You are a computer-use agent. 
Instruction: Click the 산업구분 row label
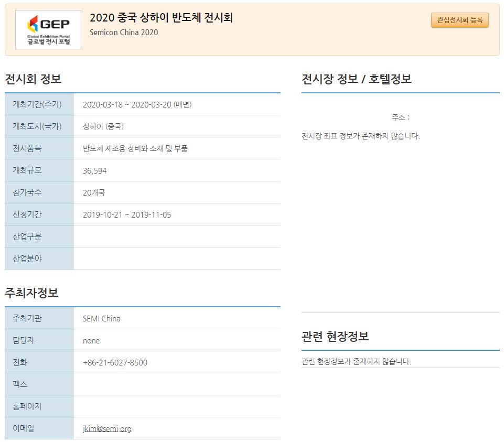point(27,236)
